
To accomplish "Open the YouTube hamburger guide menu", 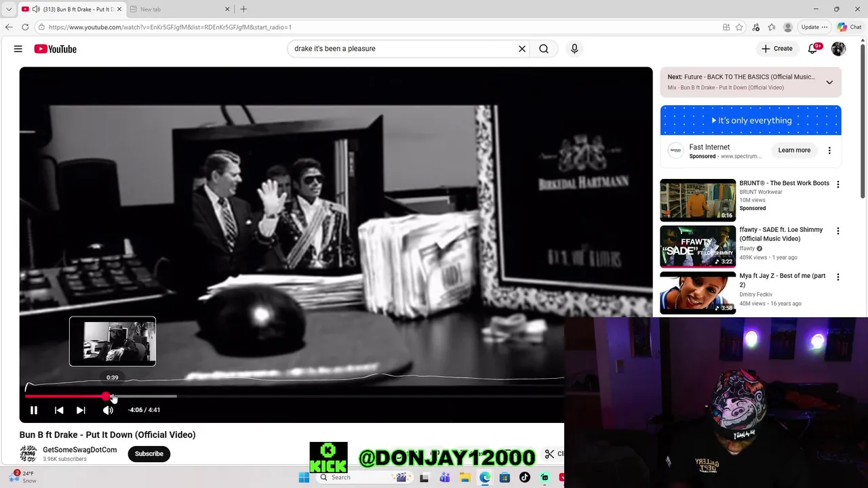I will click(x=18, y=49).
